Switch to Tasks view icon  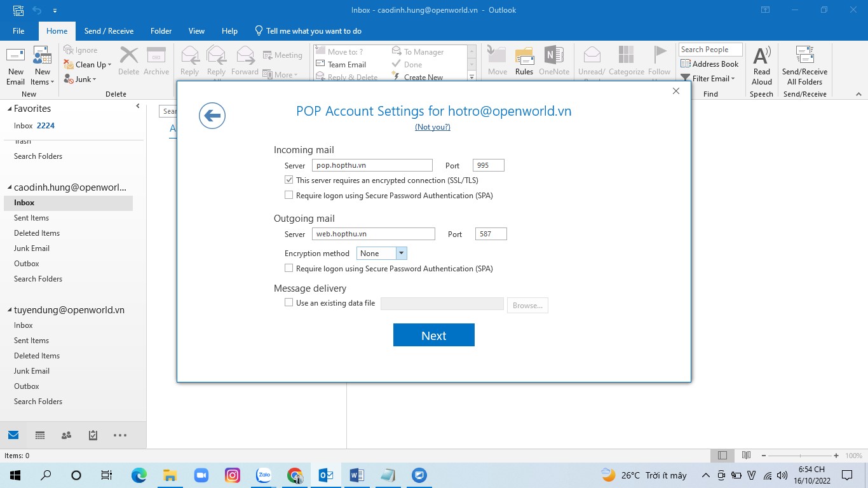click(93, 435)
